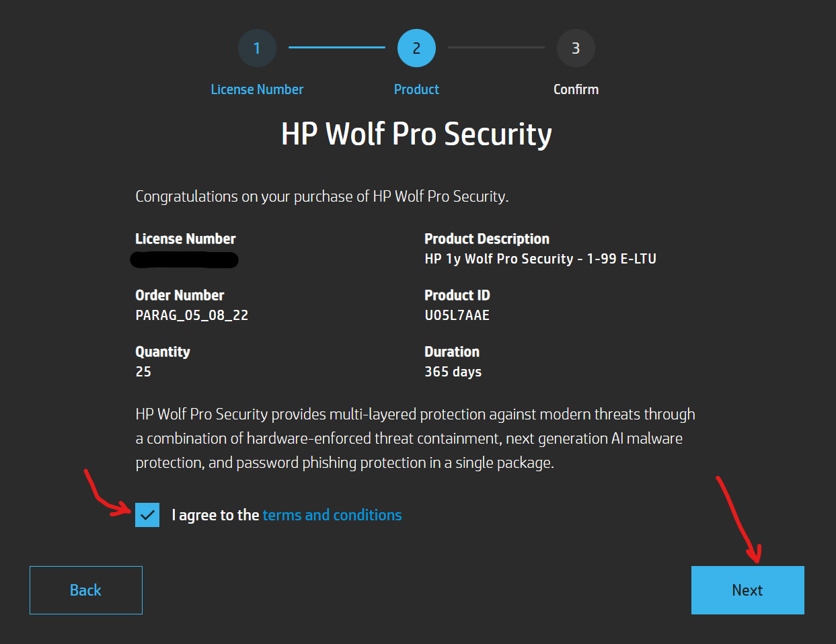Open the terms and conditions page

click(332, 515)
